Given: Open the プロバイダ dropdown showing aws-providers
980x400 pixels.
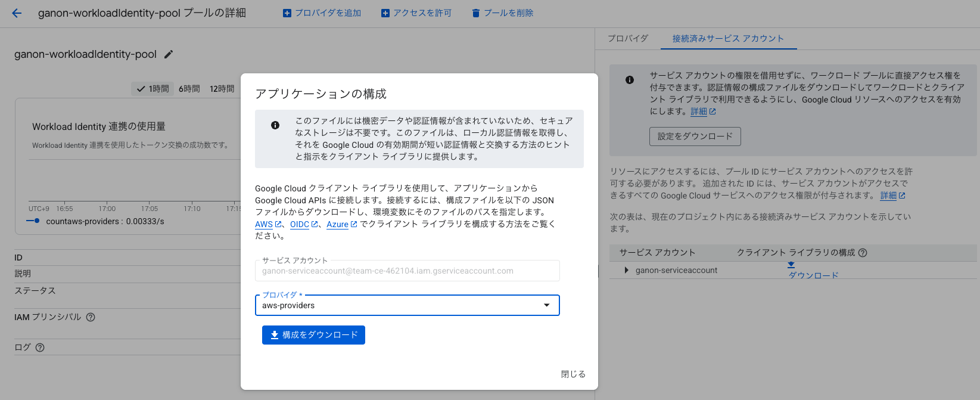Looking at the screenshot, I should point(407,305).
